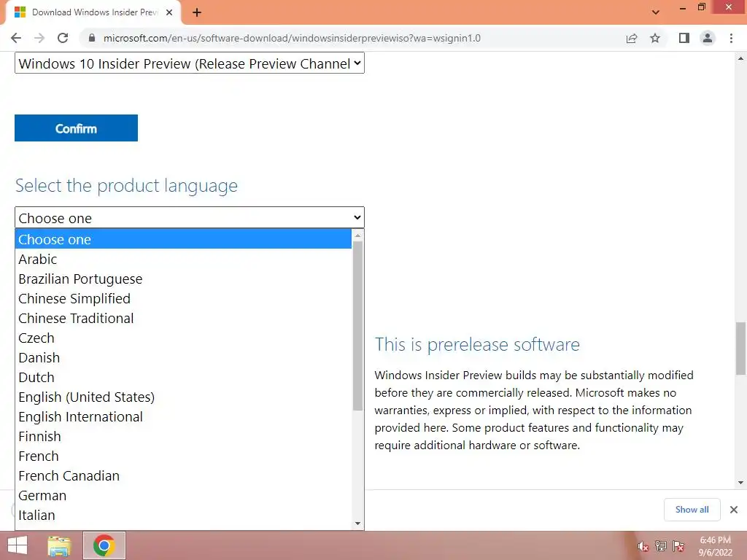Select German language option
The height and width of the screenshot is (560, 747).
[x=183, y=495]
